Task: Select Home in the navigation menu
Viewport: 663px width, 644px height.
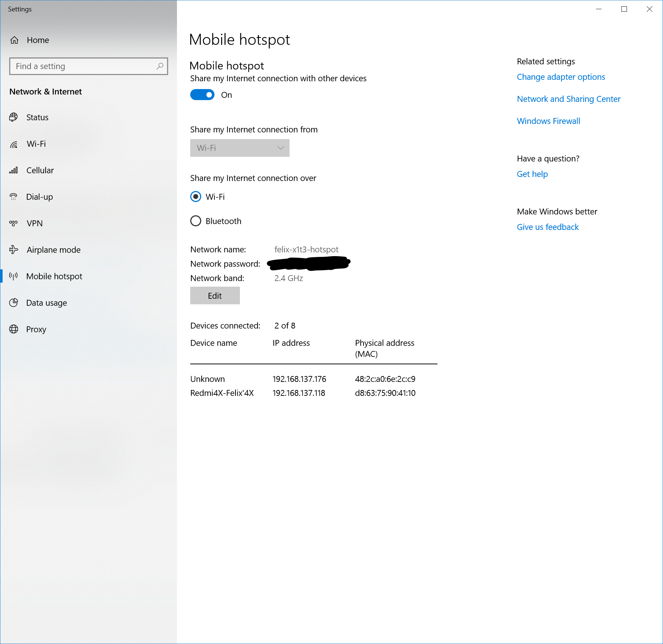Action: pyautogui.click(x=38, y=40)
